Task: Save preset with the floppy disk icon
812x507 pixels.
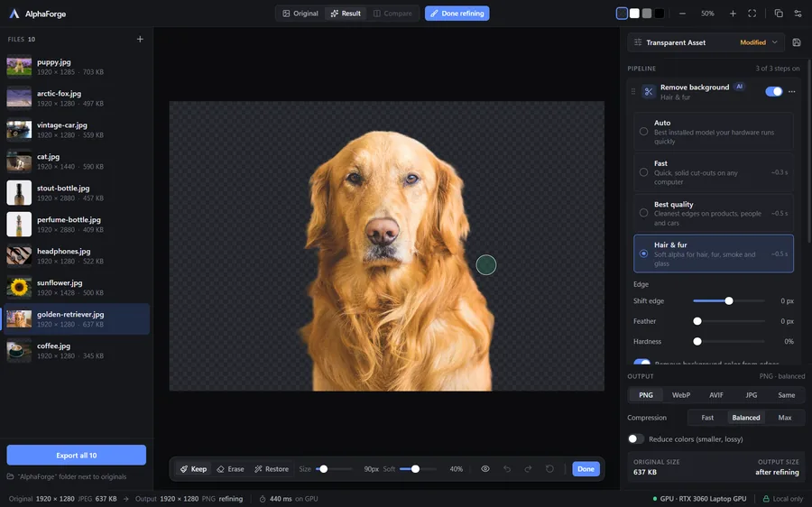Action: pyautogui.click(x=797, y=42)
